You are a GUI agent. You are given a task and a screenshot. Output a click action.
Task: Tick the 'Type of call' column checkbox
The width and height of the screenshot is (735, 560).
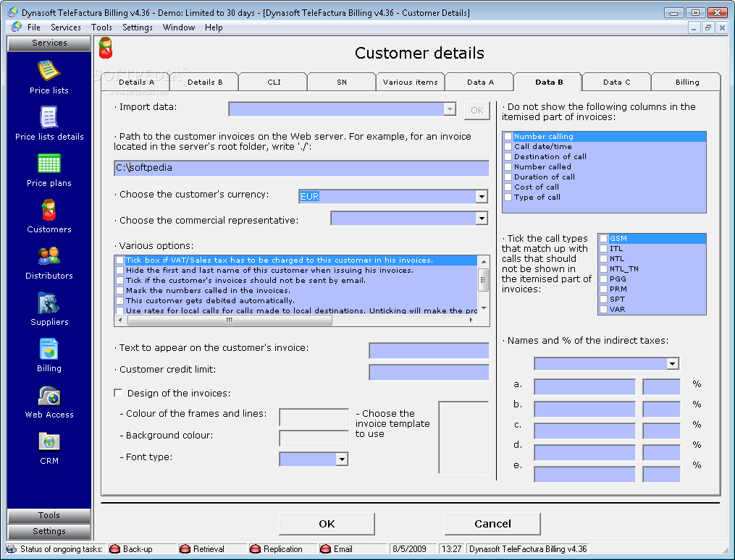[x=508, y=198]
